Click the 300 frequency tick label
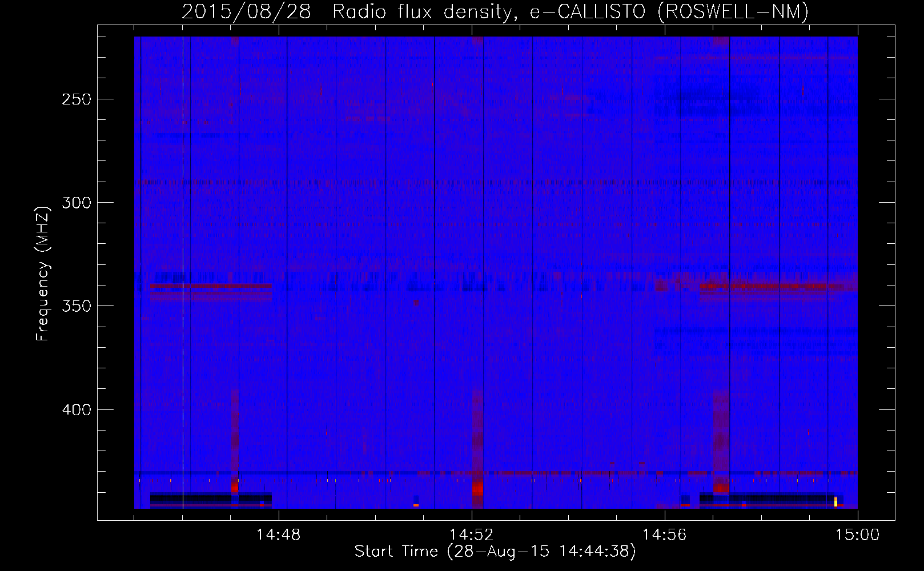Screen dimensions: 924x571 (x=77, y=203)
